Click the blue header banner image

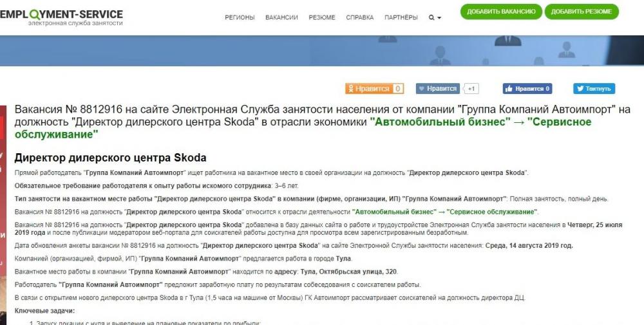pos(322,50)
